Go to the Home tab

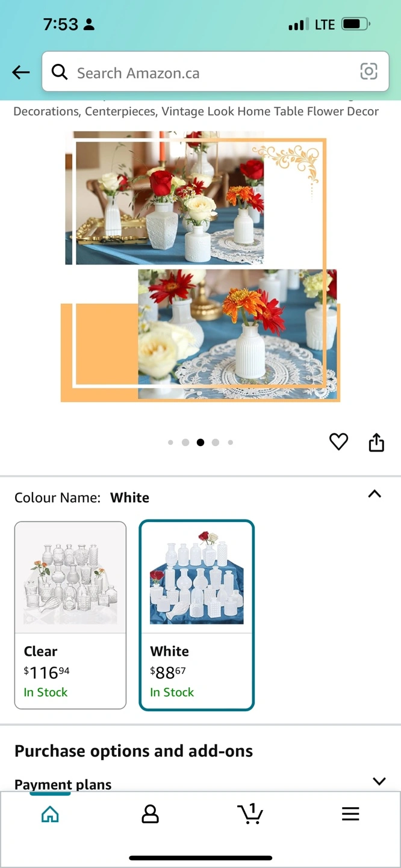point(50,814)
